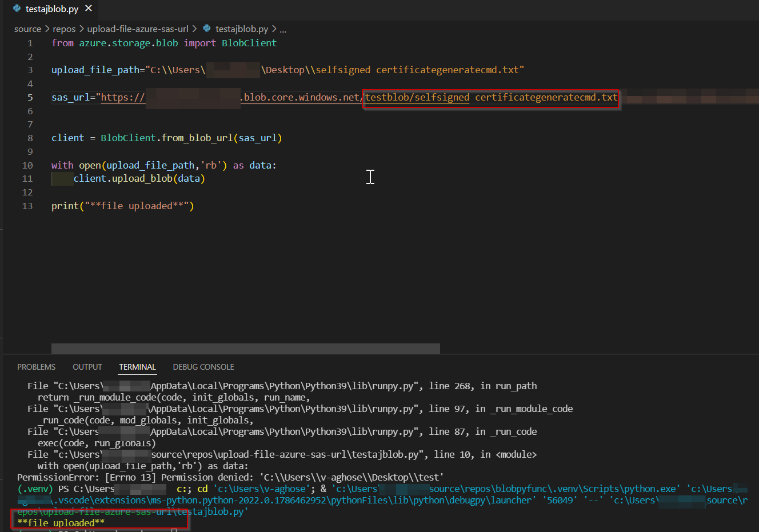Click 'exec(code, run_globals)' in terminal
Screen dimensions: 759x532
(97, 443)
